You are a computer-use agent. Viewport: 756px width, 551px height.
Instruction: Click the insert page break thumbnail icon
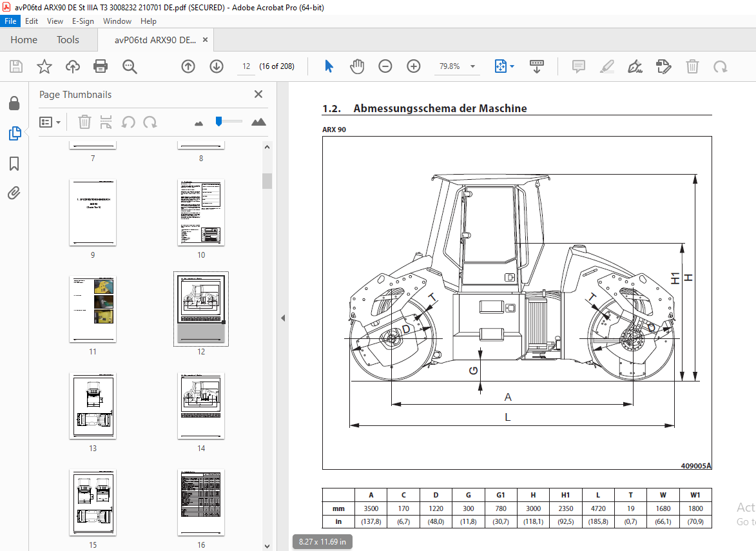click(x=106, y=122)
